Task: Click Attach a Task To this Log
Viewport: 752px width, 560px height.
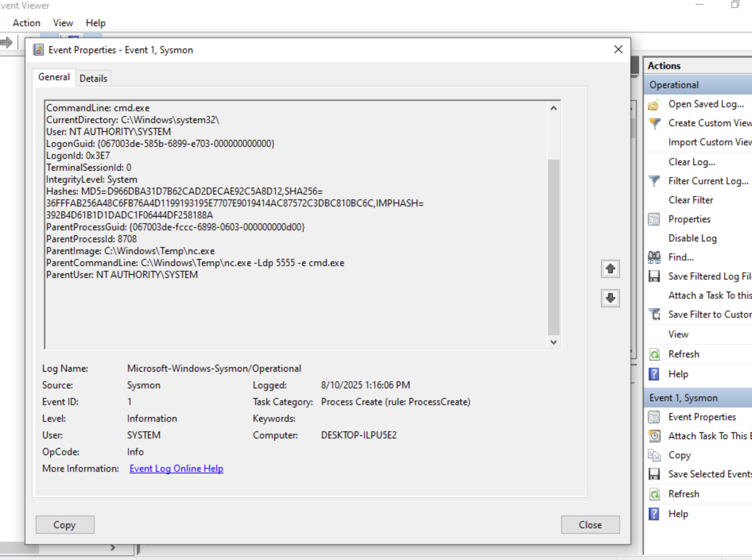Action: 710,295
